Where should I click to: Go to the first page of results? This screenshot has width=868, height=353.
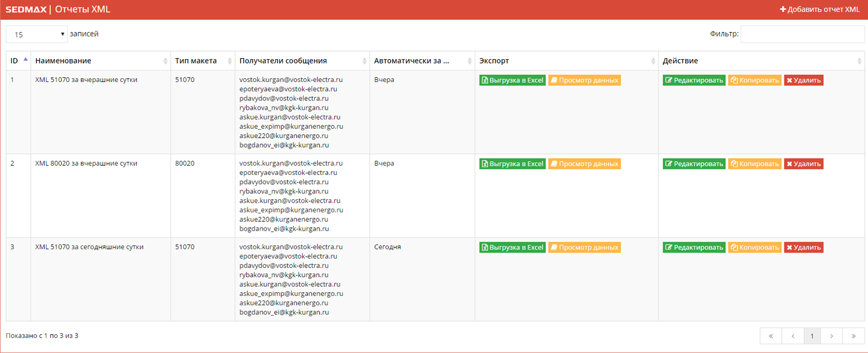pos(771,336)
